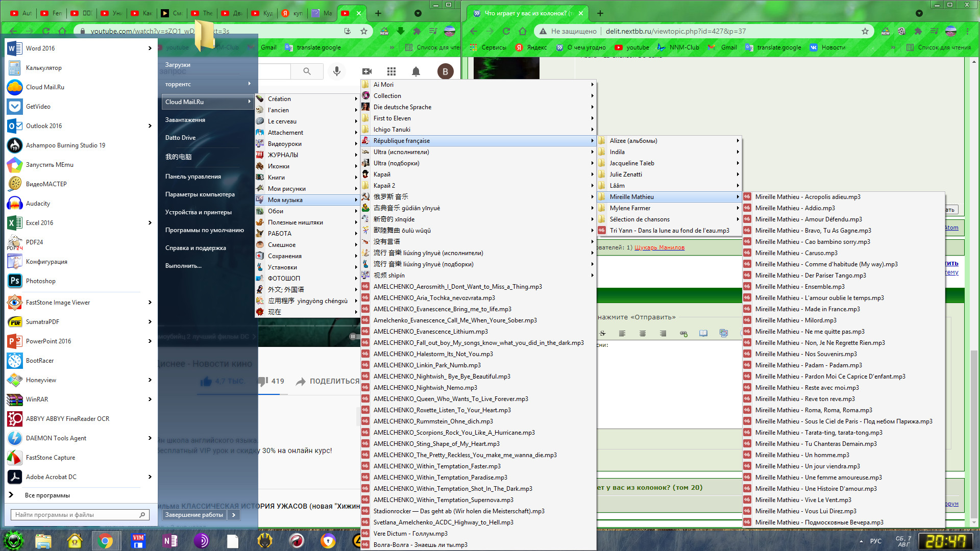
Task: Open the YouTube apps grid icon
Action: [391, 71]
